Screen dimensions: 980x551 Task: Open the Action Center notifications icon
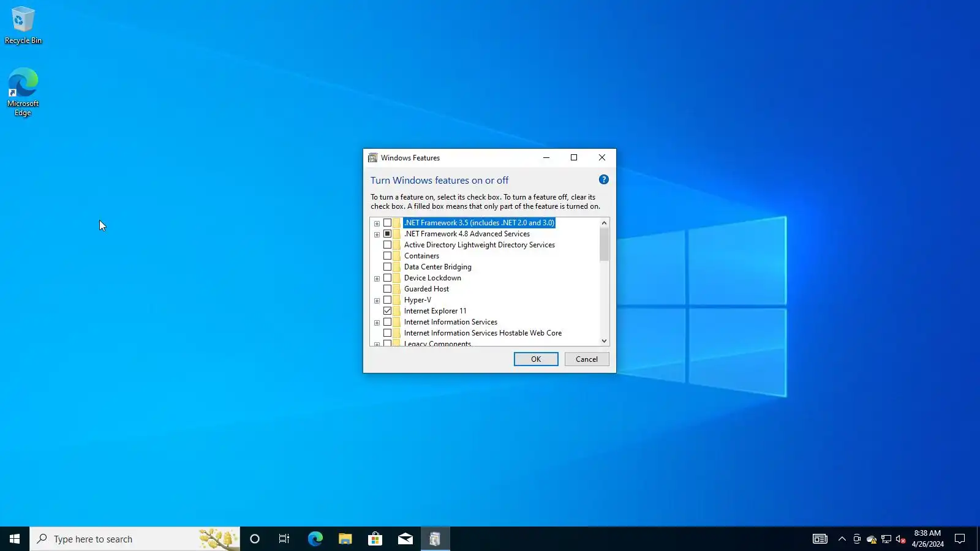(960, 539)
